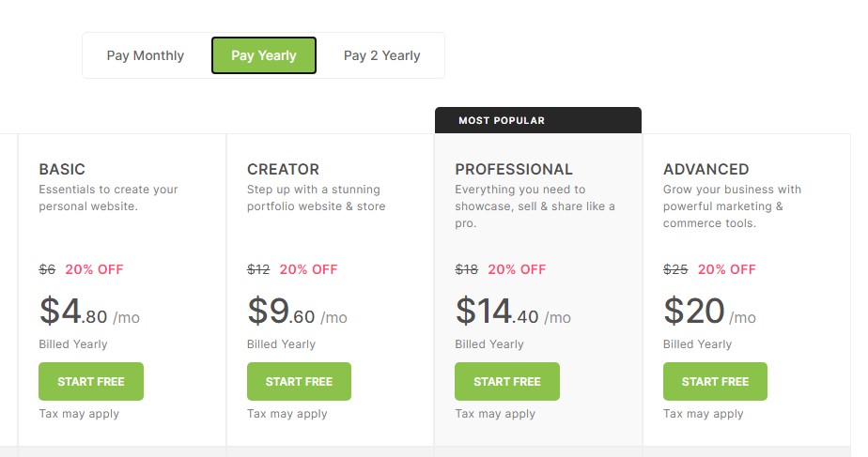Screen dimensions: 868x457
Task: Click the crossed-out $25 Advanced price
Action: 675,269
